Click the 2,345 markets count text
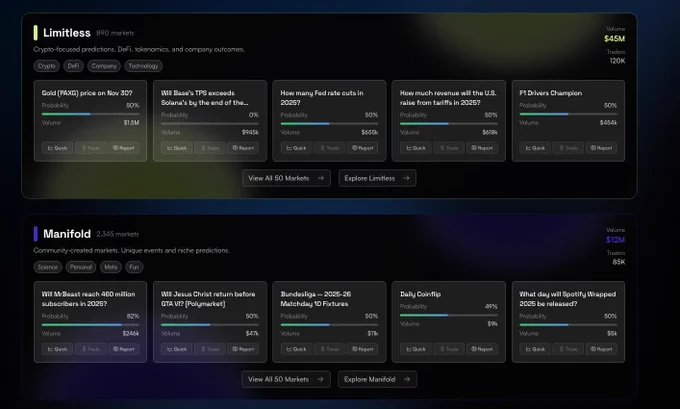The image size is (680, 409). point(118,234)
